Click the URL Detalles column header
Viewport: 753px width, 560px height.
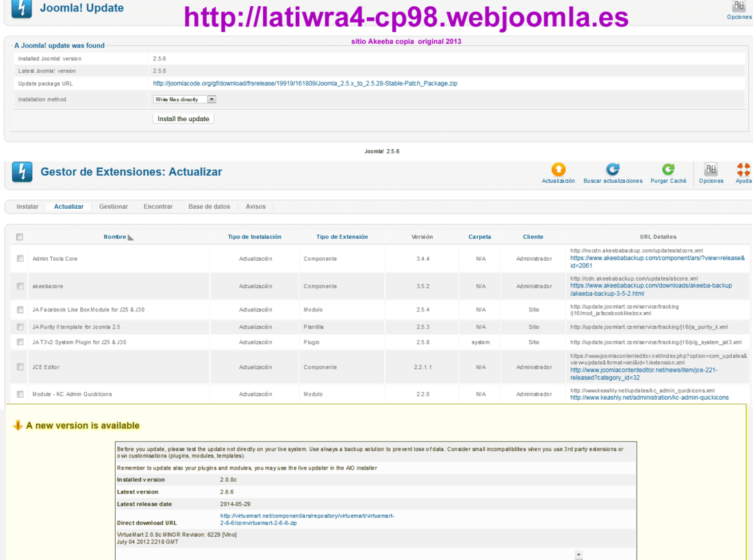point(658,237)
